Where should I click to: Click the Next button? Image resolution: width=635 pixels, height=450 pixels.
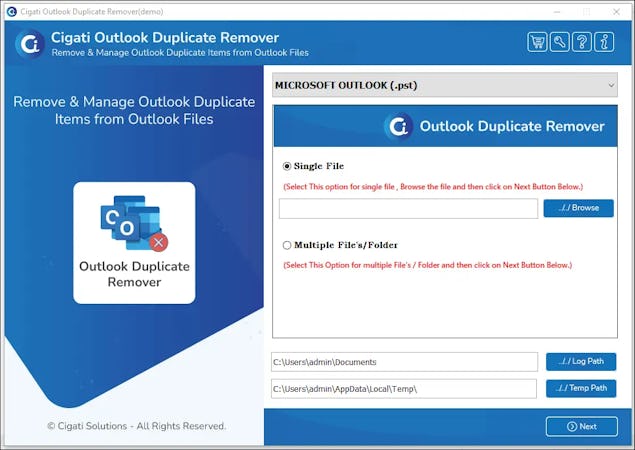(x=582, y=426)
